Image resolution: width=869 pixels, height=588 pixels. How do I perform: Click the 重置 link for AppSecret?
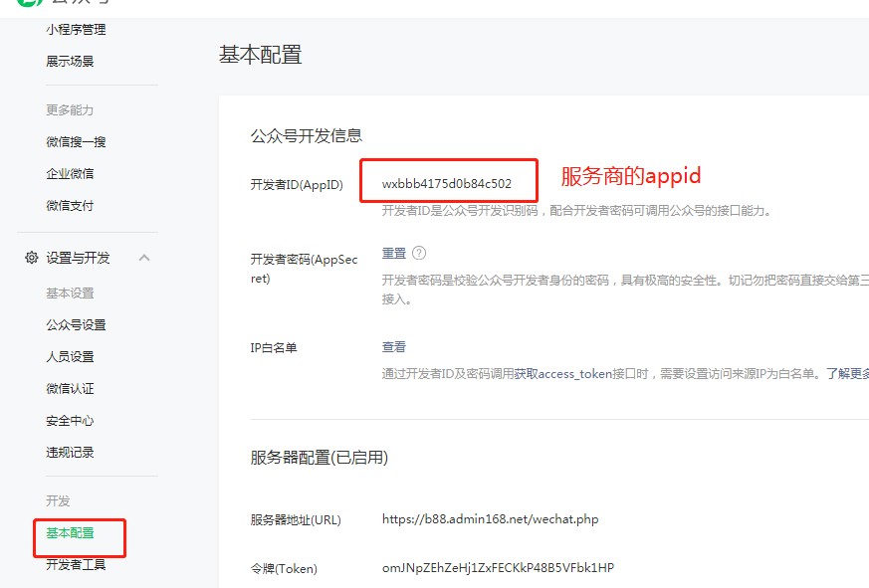coord(394,254)
